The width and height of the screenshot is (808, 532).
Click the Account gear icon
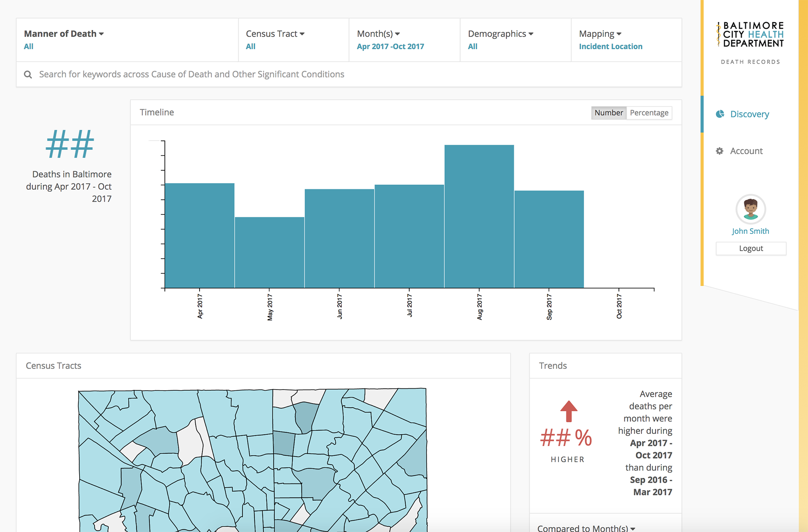click(719, 151)
